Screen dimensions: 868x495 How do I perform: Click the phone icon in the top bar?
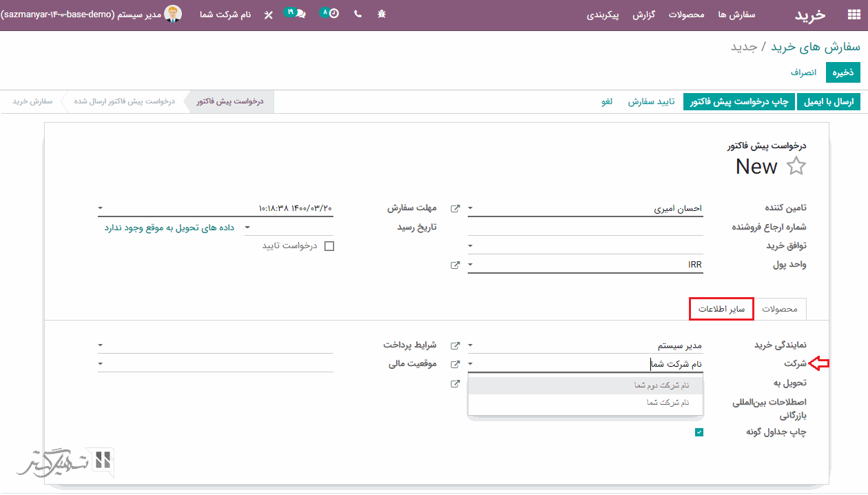tap(358, 14)
